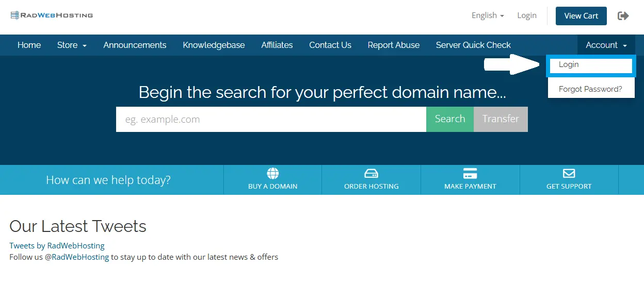Open the Tweets by RadWebHosting link
The image size is (644, 301).
pos(57,246)
